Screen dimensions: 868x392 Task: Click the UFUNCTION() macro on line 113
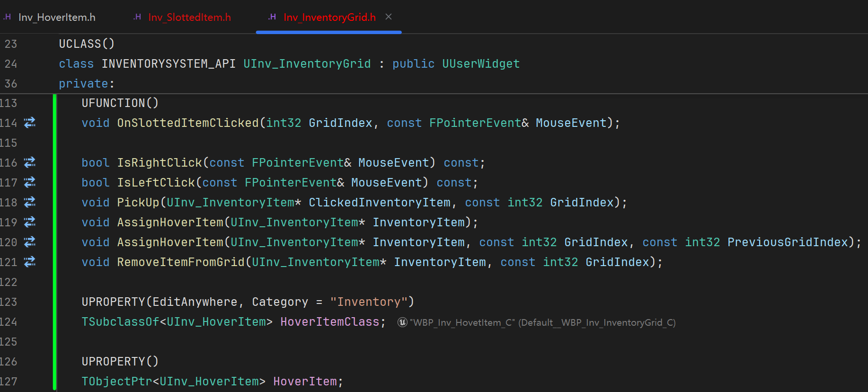120,103
